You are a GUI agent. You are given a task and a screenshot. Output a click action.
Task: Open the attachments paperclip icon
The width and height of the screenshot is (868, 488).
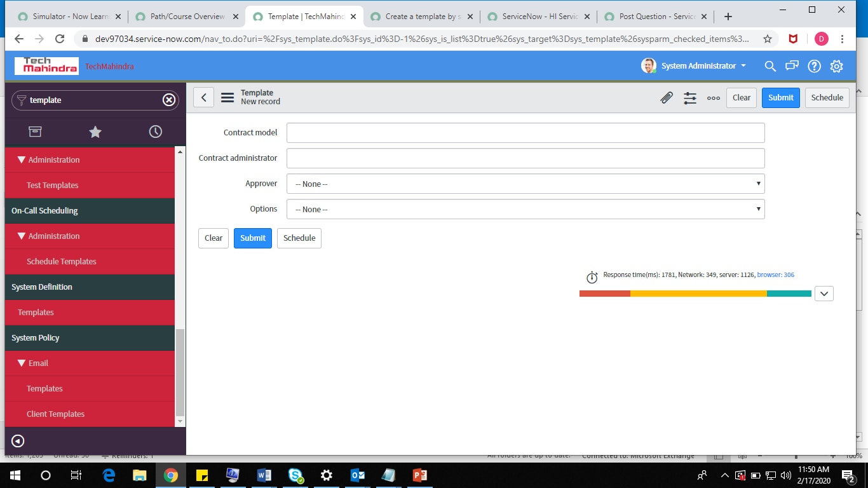click(667, 97)
